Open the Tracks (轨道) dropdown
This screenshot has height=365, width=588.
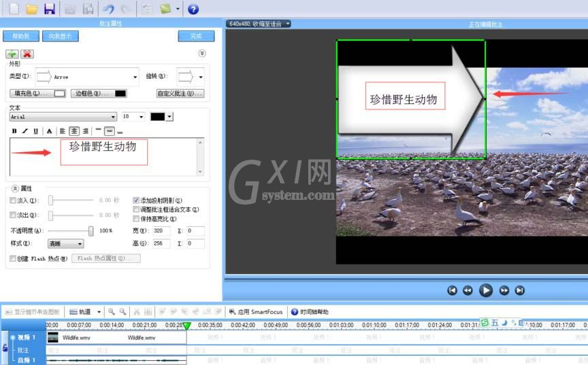(x=85, y=312)
